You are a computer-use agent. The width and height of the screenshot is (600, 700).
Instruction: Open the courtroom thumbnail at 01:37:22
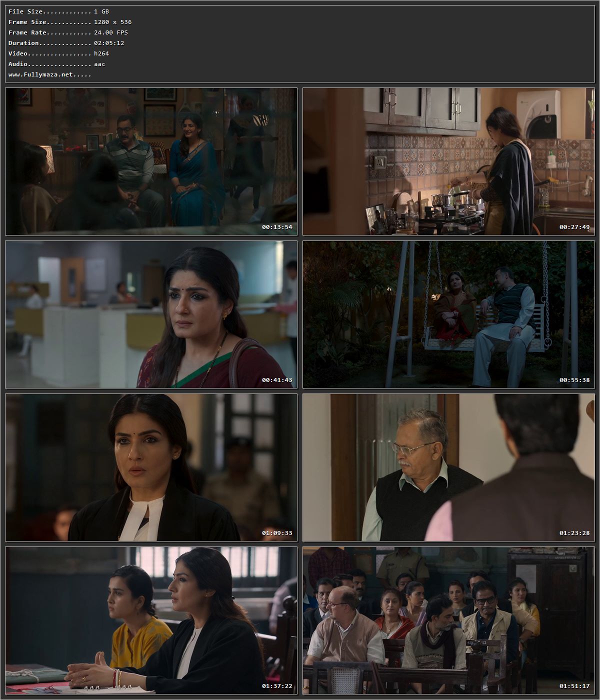(151, 620)
